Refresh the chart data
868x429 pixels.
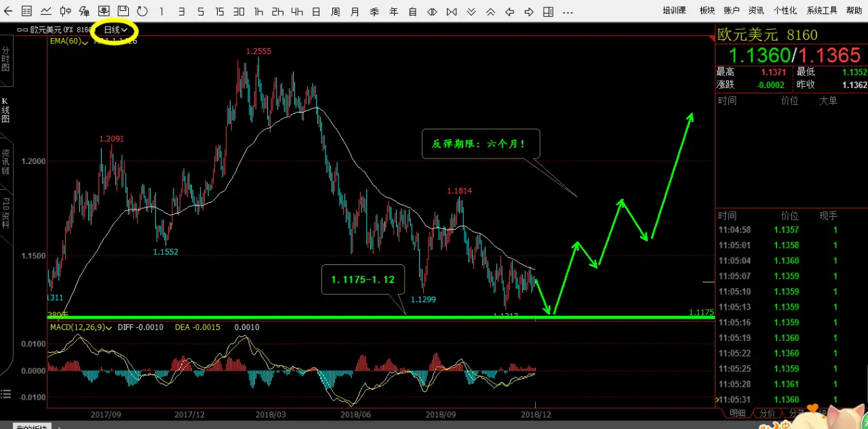pyautogui.click(x=142, y=11)
